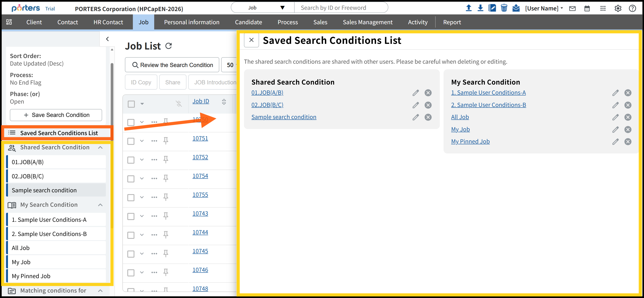
Task: Click pencil edit icon for 01.JOB(A/B)
Action: click(x=416, y=93)
